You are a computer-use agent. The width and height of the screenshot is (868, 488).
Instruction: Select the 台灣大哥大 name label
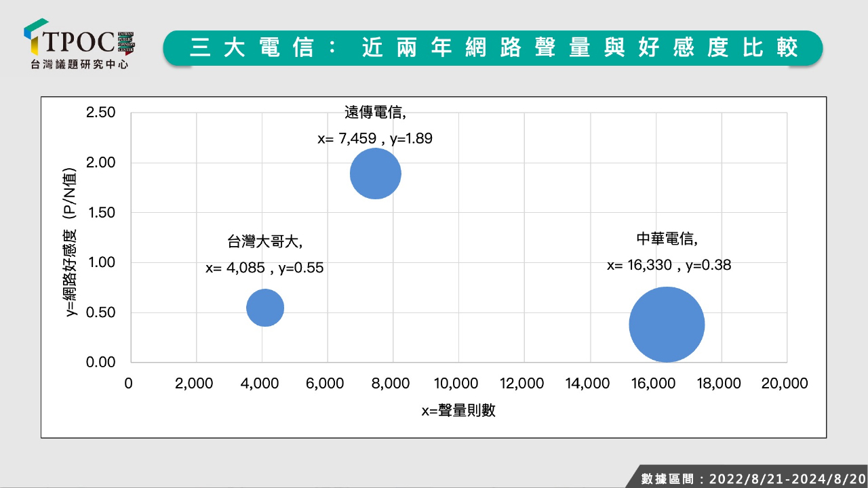click(264, 241)
